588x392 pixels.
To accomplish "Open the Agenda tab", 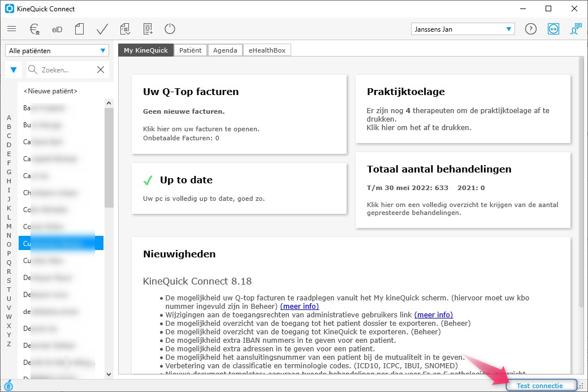I will click(x=225, y=50).
